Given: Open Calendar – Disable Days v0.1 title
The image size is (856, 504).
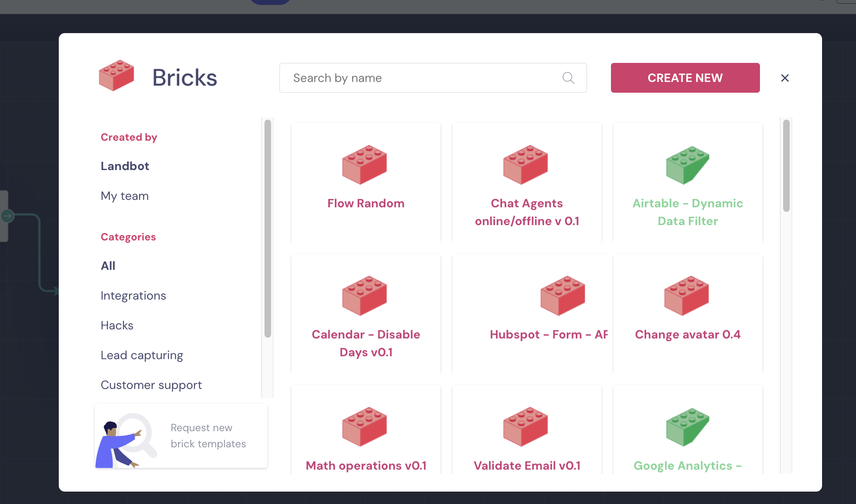Looking at the screenshot, I should pos(366,343).
